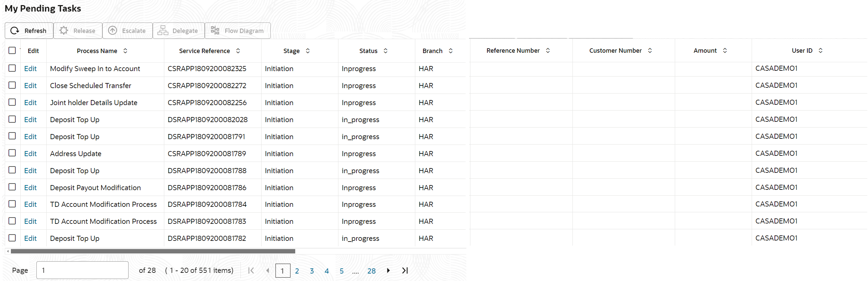
Task: Check the Address Update row checkbox
Action: coord(12,153)
